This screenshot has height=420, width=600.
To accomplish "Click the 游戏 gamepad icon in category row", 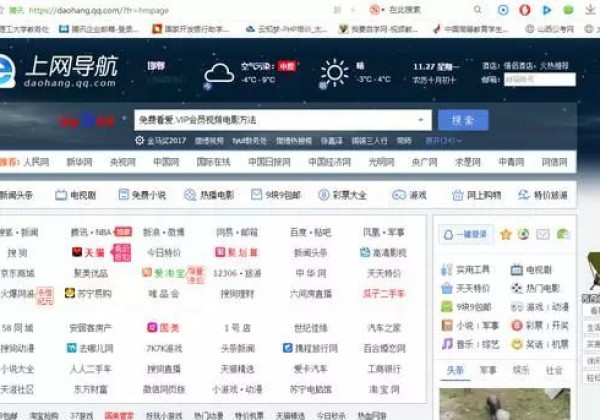I will (x=398, y=195).
